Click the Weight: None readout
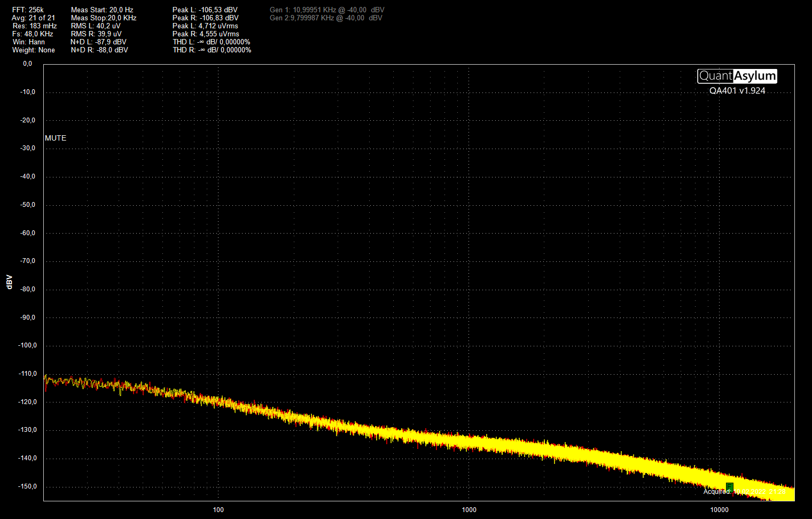 tap(34, 50)
